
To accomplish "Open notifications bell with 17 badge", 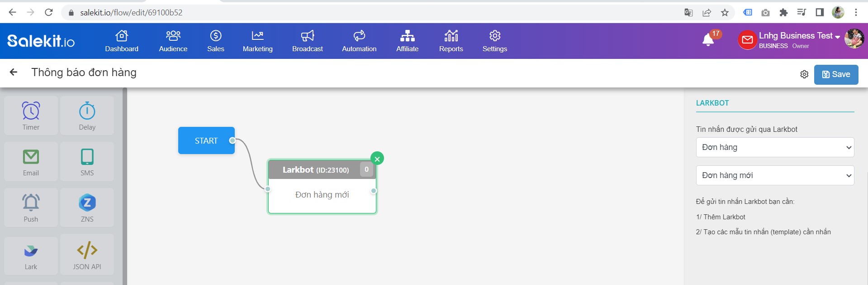I will [x=708, y=40].
